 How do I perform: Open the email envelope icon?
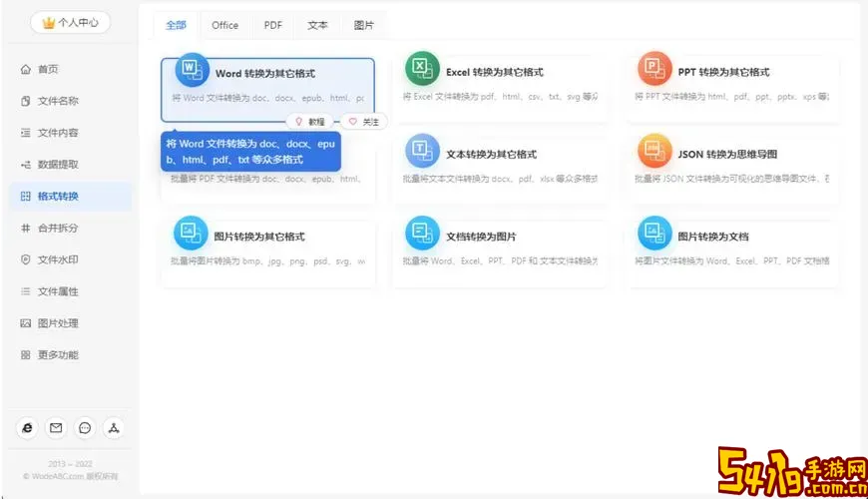56,427
